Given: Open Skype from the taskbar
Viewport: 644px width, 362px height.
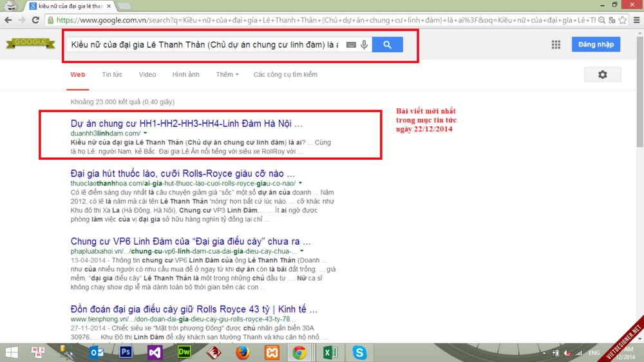Looking at the screenshot, I should point(359,352).
